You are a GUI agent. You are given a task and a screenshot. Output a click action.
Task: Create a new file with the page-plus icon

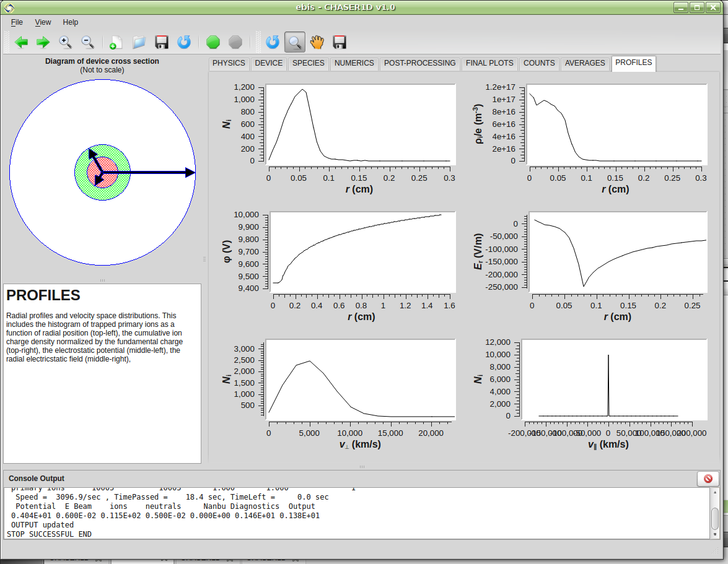pos(116,43)
